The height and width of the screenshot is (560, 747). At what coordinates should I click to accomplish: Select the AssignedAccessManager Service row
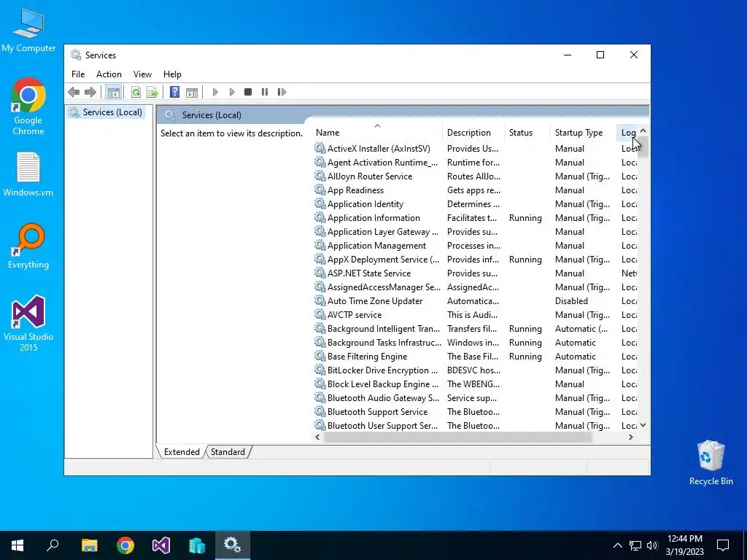476,287
